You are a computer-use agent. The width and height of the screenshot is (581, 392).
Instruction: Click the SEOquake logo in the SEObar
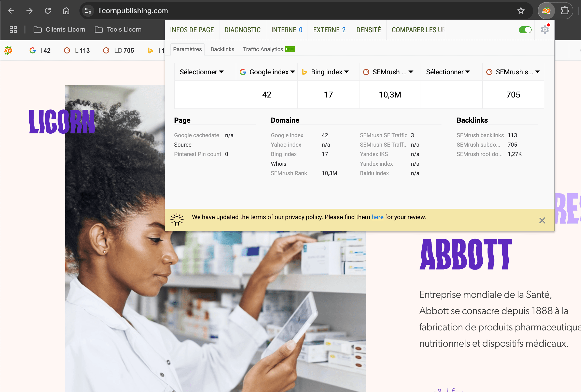pyautogui.click(x=8, y=50)
